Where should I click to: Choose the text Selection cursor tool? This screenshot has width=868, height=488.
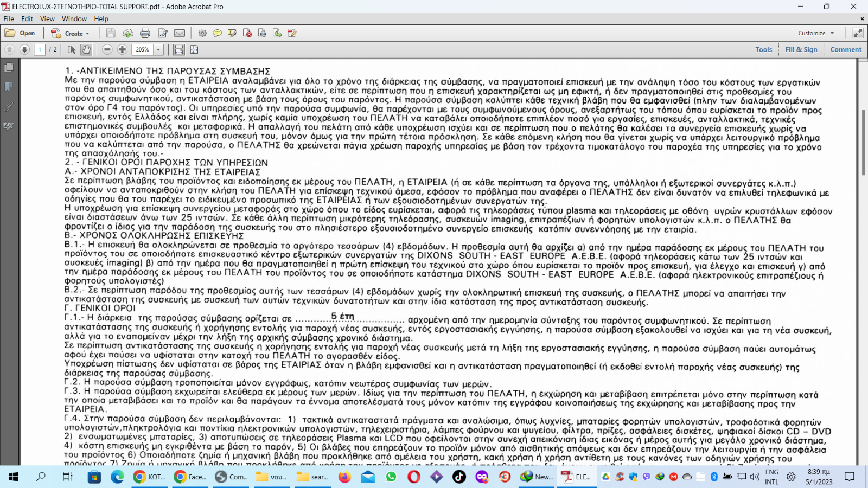click(72, 50)
